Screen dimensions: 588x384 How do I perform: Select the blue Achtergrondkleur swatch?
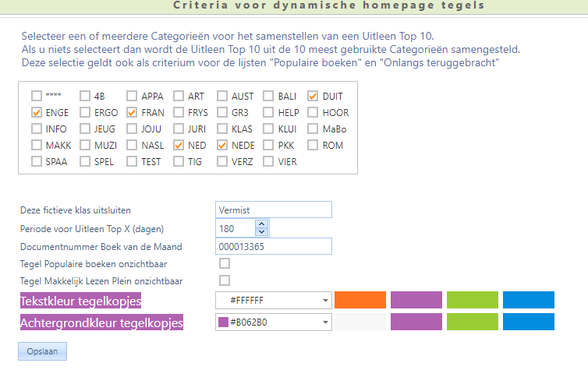(x=529, y=322)
